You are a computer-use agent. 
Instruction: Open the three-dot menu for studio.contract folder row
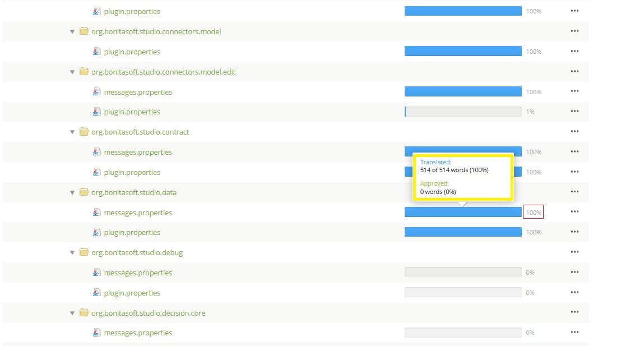tap(574, 131)
